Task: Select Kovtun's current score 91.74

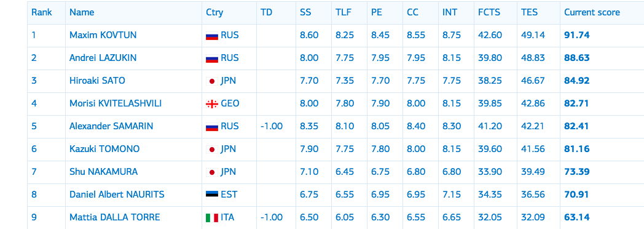Action: point(577,35)
